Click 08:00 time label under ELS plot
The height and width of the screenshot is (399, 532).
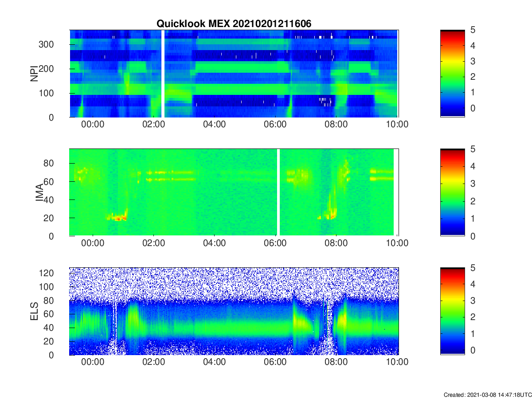[336, 362]
